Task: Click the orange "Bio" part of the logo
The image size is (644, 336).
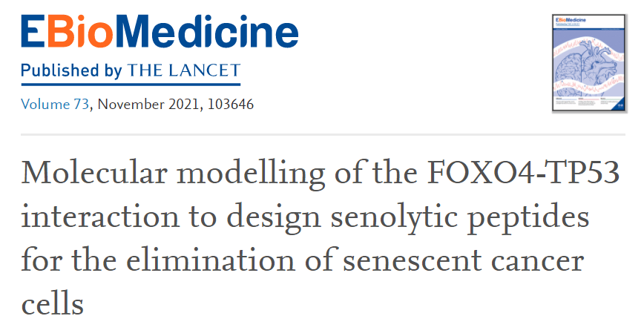Action: tap(75, 33)
